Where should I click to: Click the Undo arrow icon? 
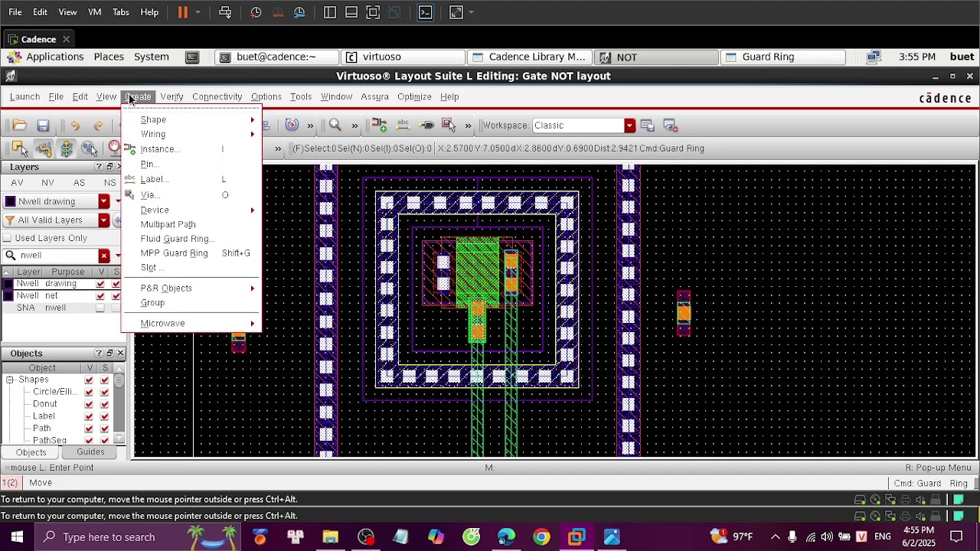point(75,126)
